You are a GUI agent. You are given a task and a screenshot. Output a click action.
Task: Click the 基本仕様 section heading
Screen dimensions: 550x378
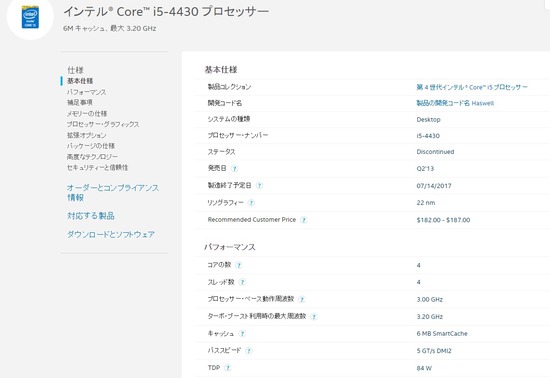[x=221, y=70]
